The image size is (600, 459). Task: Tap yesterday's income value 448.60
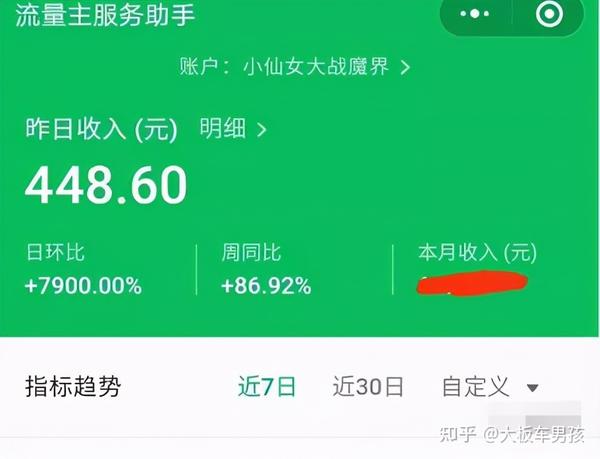[106, 186]
